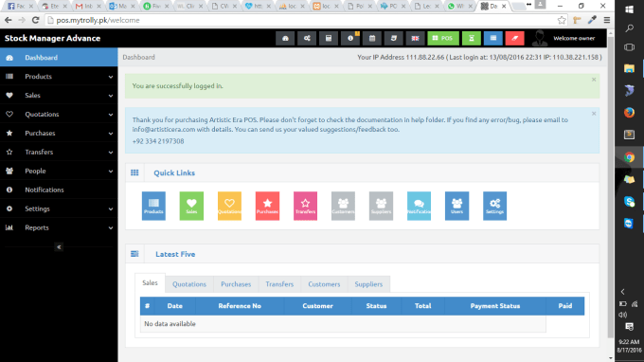
Task: Bookmark this page with the star icon
Action: [x=562, y=20]
